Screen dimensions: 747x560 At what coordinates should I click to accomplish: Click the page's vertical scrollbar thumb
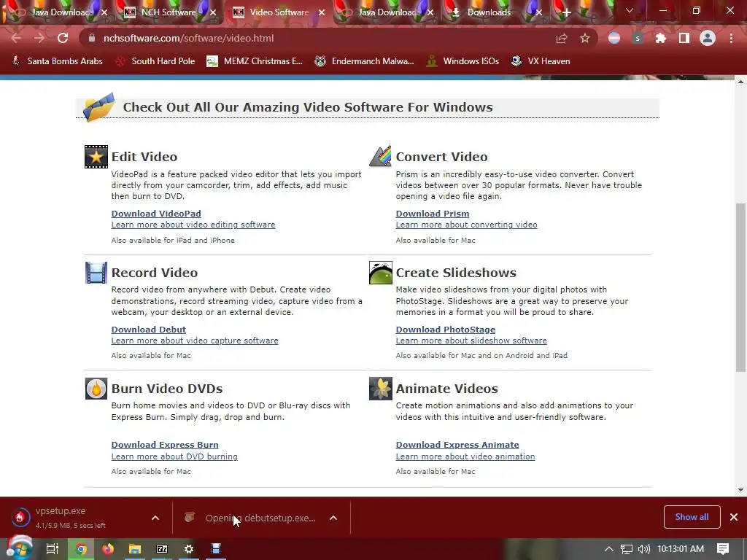pos(740,287)
